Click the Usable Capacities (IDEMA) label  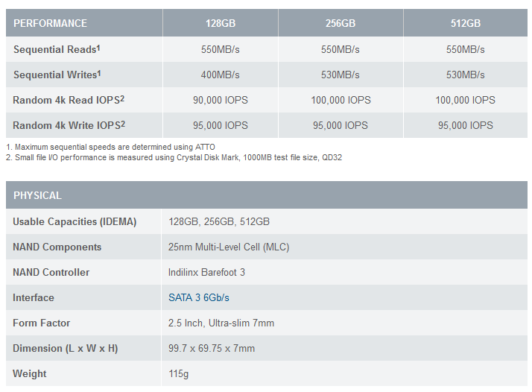[x=75, y=221]
